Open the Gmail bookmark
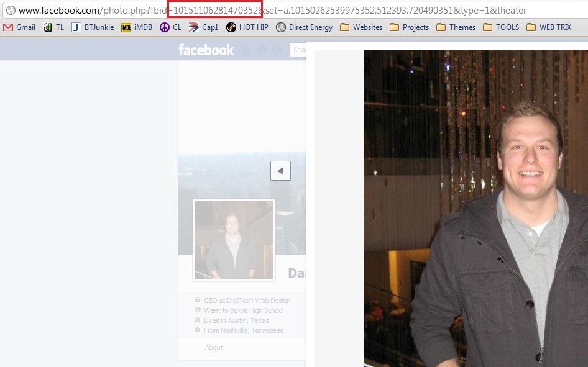Screen dimensions: 588x367 19,27
